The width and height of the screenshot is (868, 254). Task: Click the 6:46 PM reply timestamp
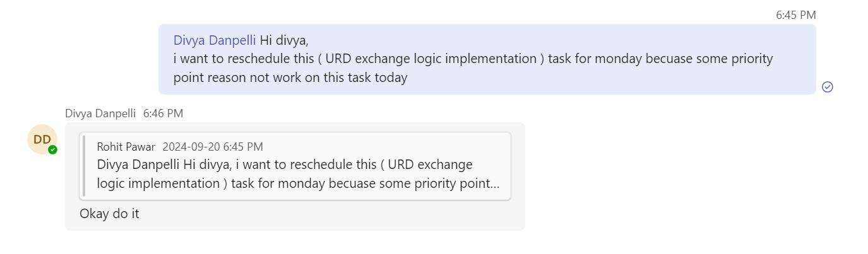163,113
